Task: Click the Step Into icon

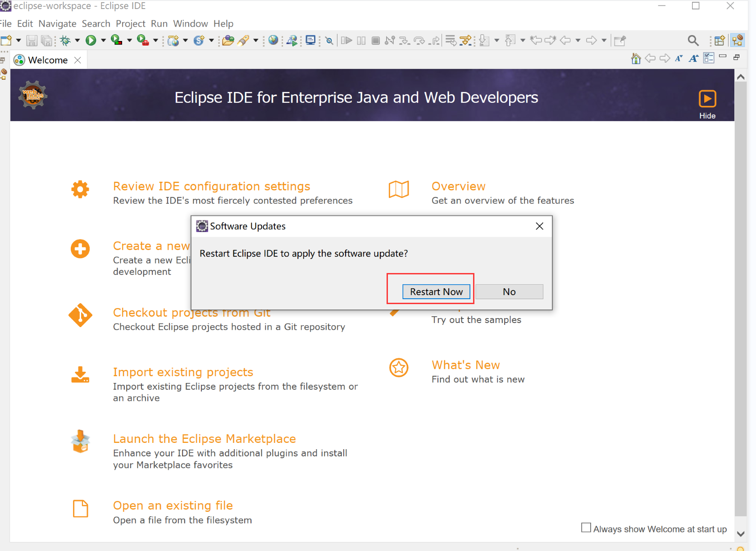Action: pos(405,41)
